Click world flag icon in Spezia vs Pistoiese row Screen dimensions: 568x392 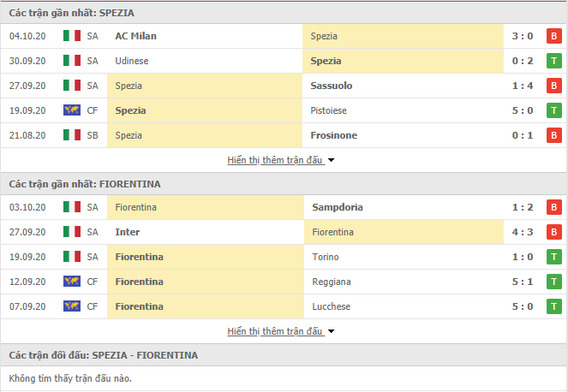pyautogui.click(x=72, y=110)
